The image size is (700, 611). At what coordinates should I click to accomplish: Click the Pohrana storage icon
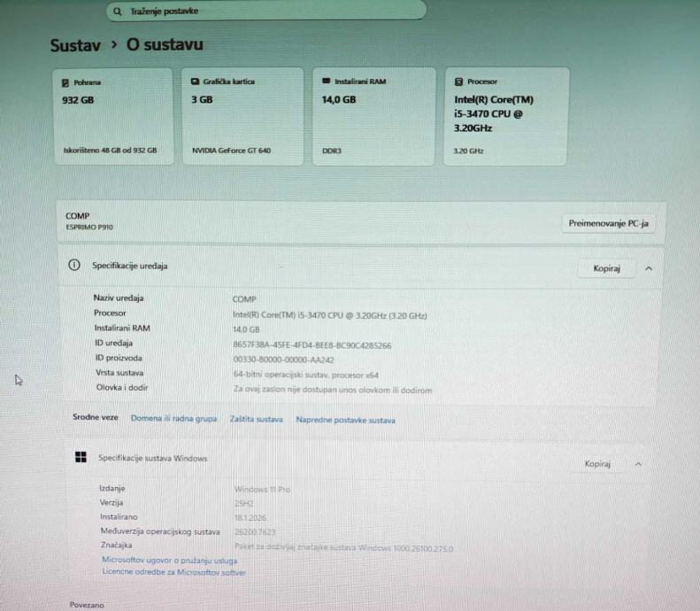point(65,82)
